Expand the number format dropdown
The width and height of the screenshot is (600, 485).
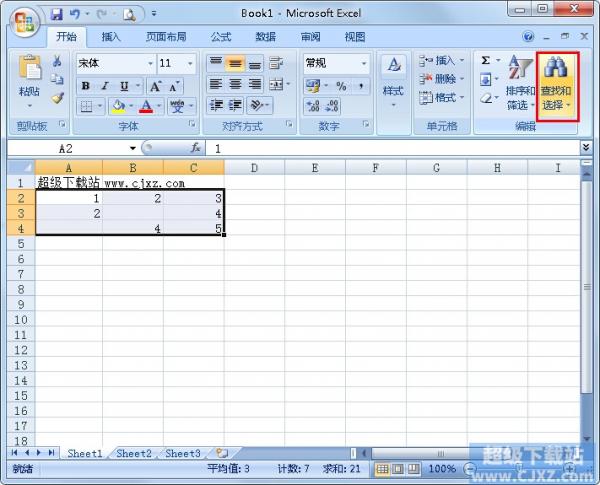pos(363,63)
